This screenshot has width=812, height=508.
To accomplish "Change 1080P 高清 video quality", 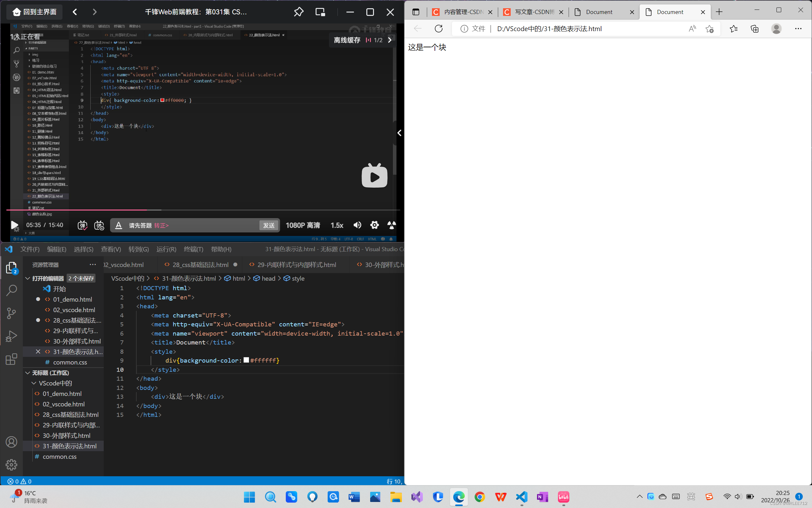I will coord(303,225).
